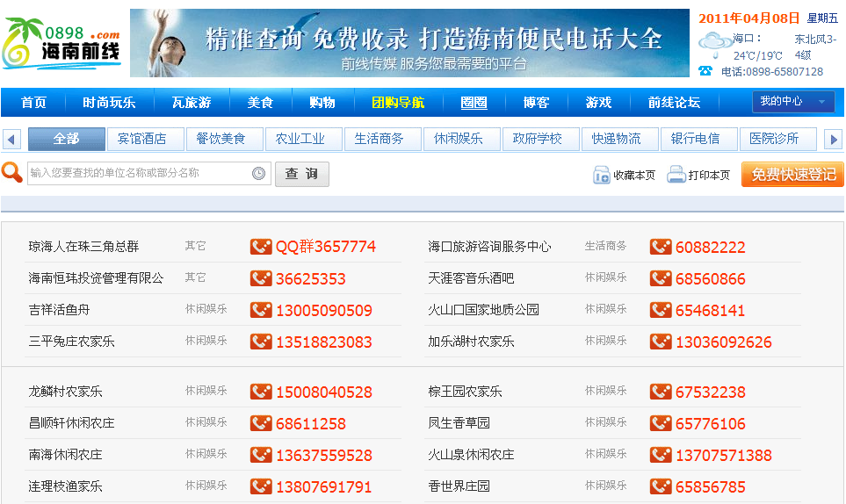The image size is (846, 504).
Task: Click phone icon beside 13707571388
Action: click(661, 455)
